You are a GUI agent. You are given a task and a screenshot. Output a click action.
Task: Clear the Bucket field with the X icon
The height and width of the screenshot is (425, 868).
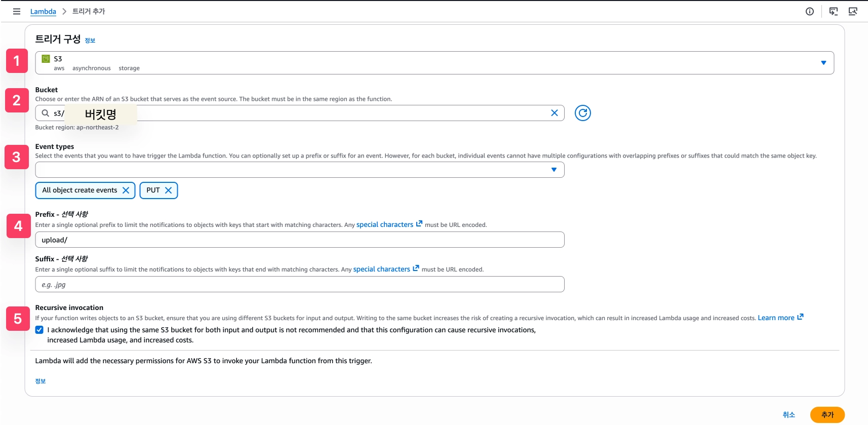tap(555, 113)
